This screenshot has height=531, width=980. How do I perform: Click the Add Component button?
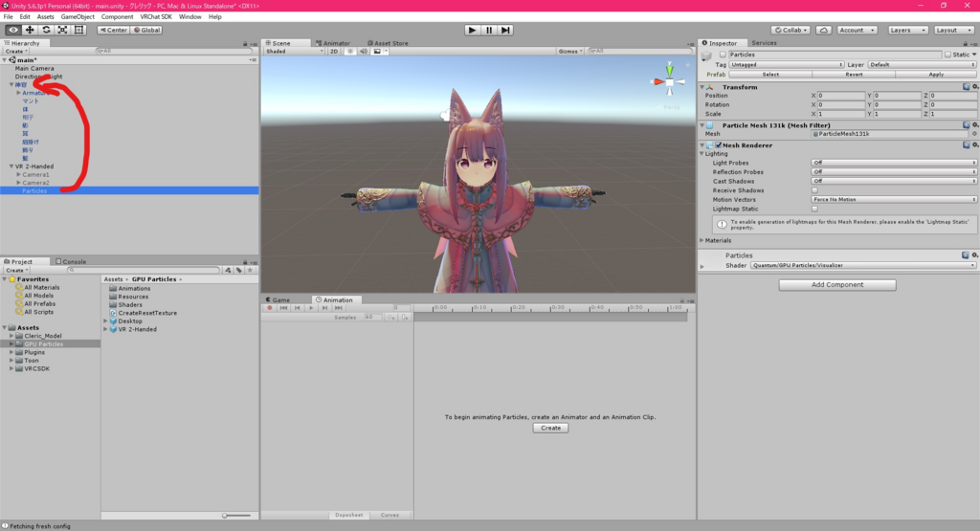tap(836, 285)
